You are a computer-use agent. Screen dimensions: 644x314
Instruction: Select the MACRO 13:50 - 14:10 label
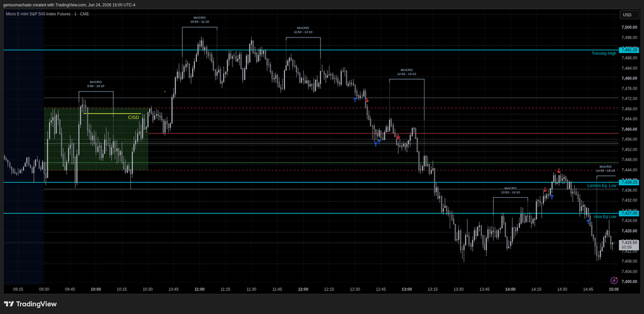tap(510, 190)
